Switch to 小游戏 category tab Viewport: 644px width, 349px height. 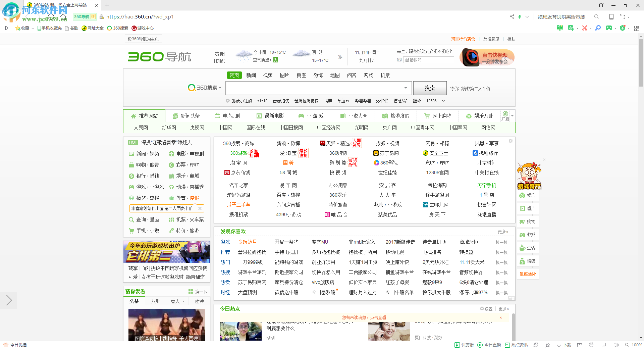[x=311, y=116]
